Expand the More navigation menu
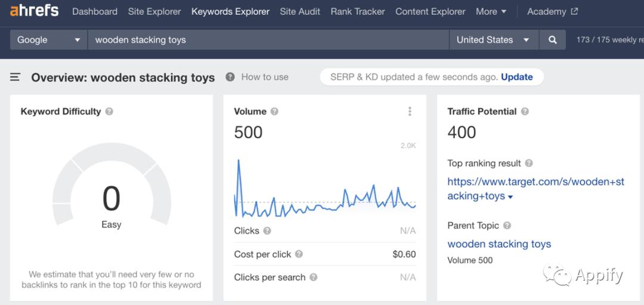 tap(491, 11)
